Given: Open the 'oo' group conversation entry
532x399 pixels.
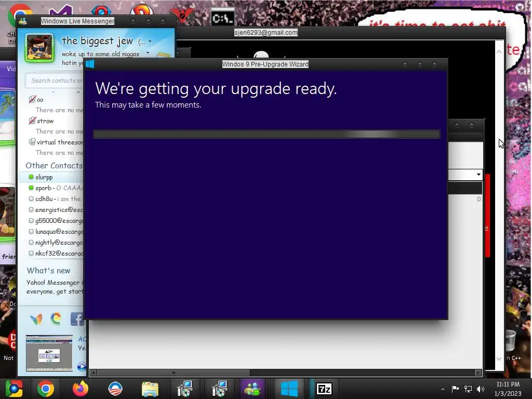Looking at the screenshot, I should pos(37,99).
